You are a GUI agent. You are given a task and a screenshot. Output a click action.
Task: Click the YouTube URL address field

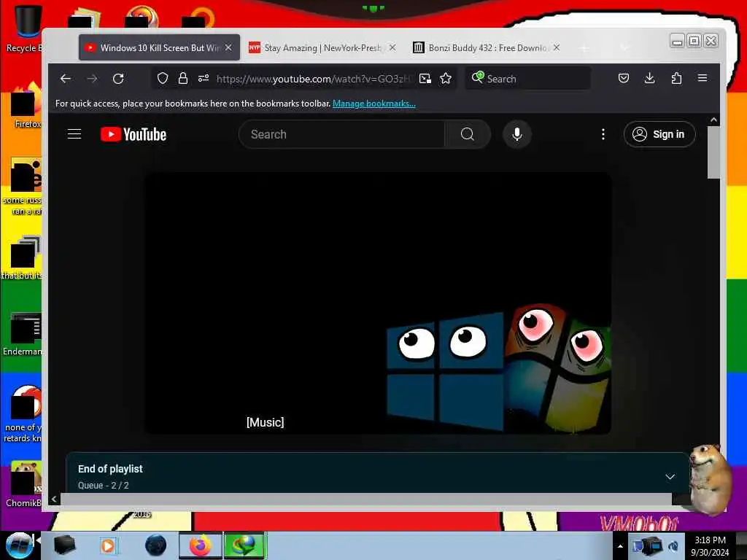(314, 79)
